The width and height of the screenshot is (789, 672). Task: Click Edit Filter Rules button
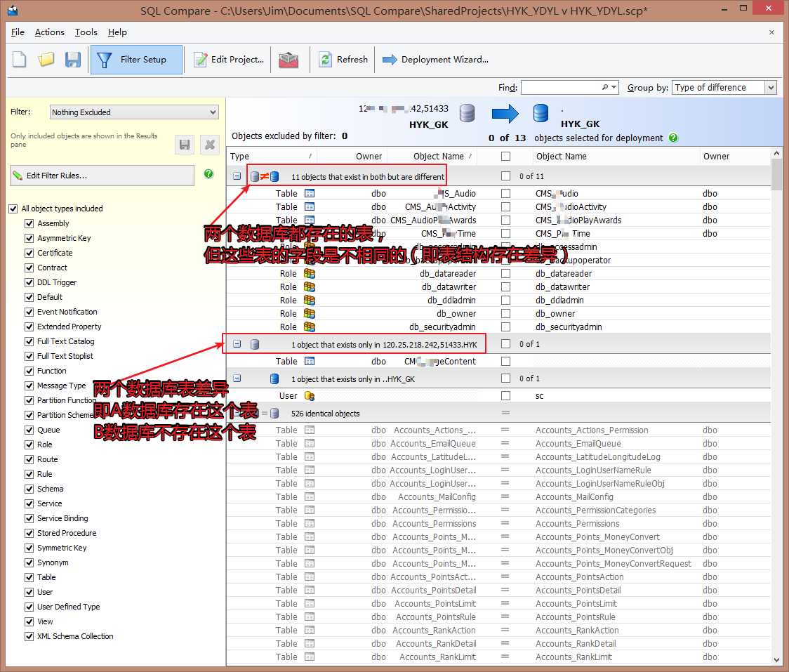[x=102, y=176]
